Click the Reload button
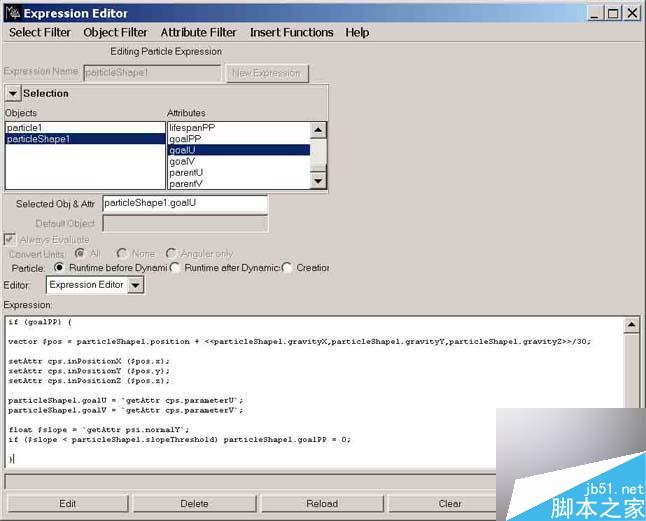This screenshot has height=521, width=646. (322, 504)
